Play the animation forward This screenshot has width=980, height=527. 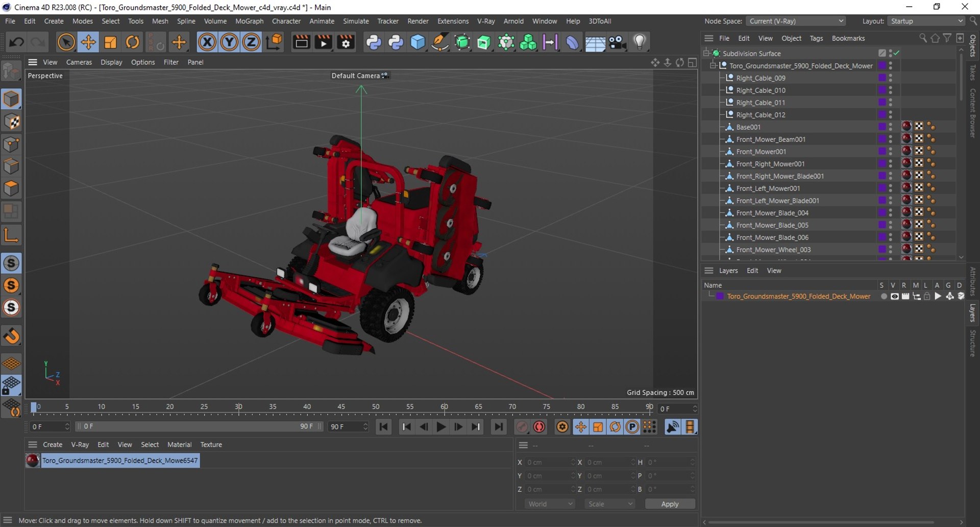point(441,426)
